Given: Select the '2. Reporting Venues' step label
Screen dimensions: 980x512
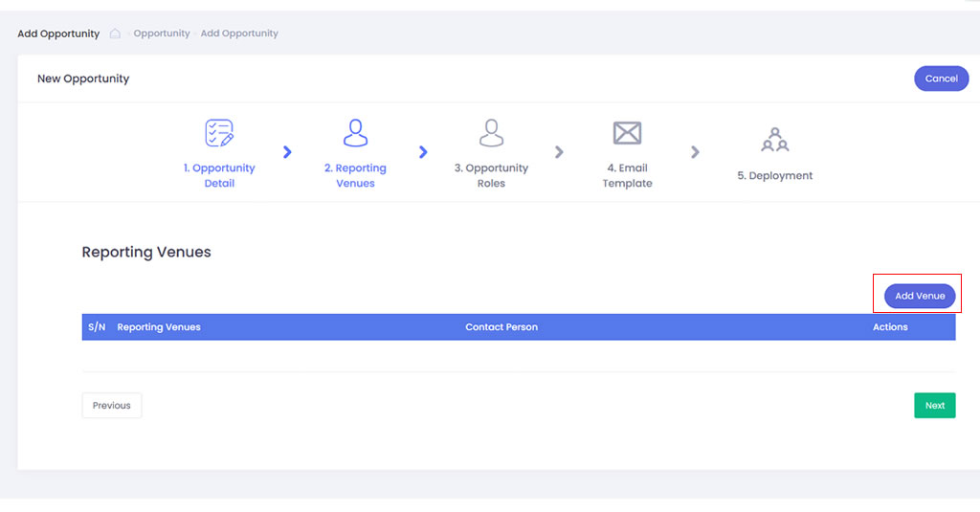Looking at the screenshot, I should coord(355,175).
